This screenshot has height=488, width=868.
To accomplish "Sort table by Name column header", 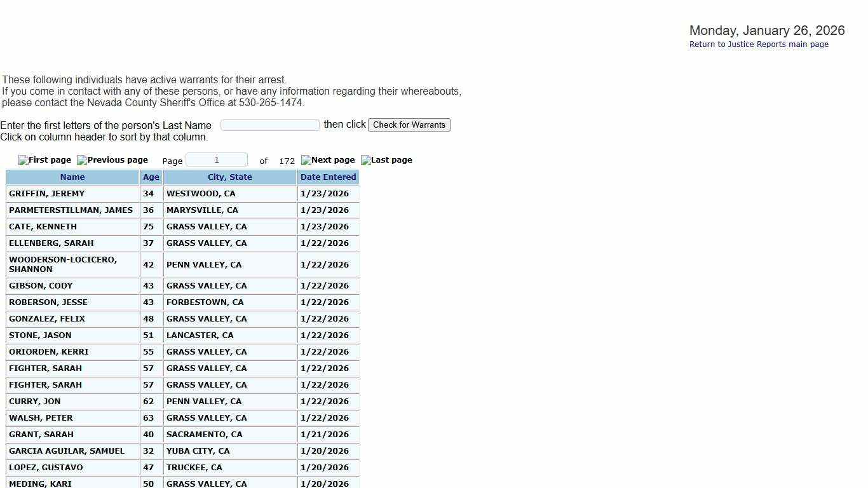I will coord(72,177).
